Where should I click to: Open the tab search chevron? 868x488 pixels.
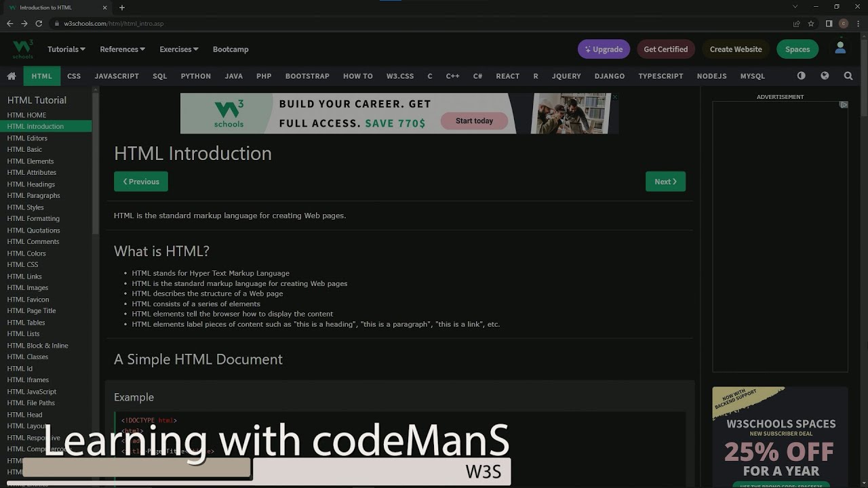[x=795, y=7]
